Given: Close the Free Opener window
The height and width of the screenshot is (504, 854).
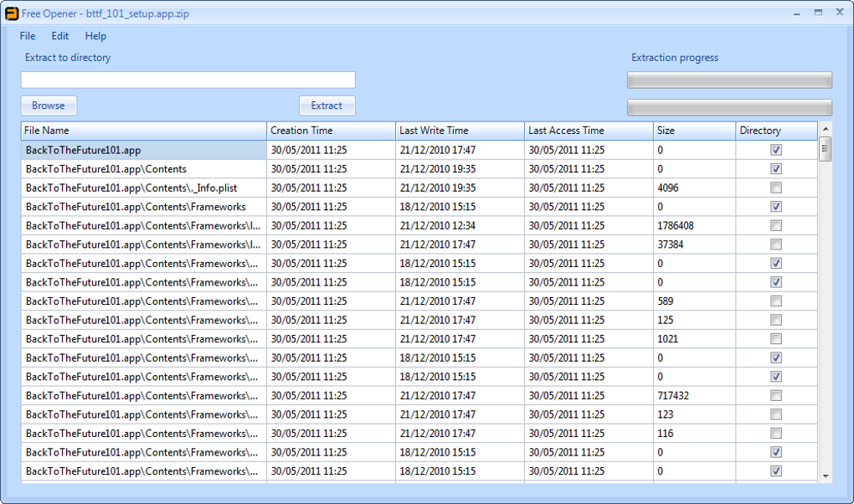Looking at the screenshot, I should pos(840,13).
